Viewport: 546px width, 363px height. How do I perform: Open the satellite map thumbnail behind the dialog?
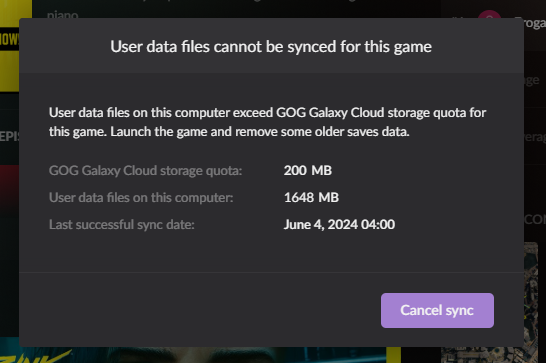click(x=531, y=302)
